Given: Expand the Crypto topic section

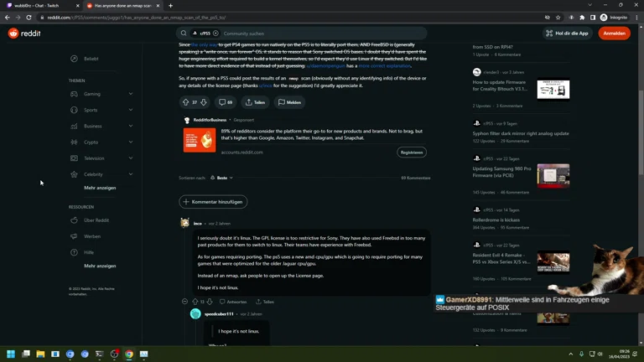Looking at the screenshot, I should coord(130,142).
